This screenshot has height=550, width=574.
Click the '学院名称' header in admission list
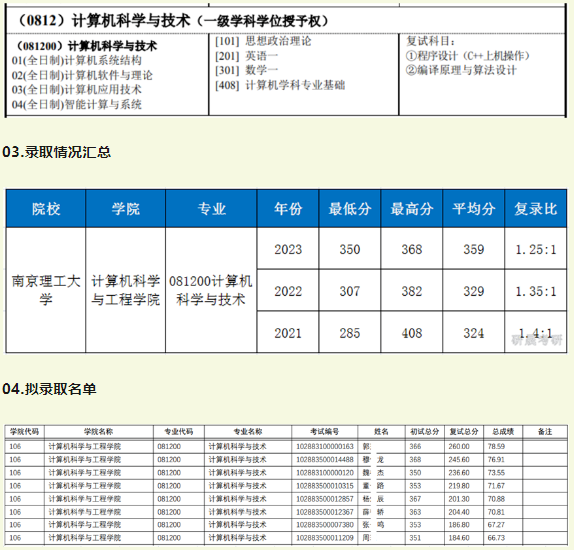98,432
